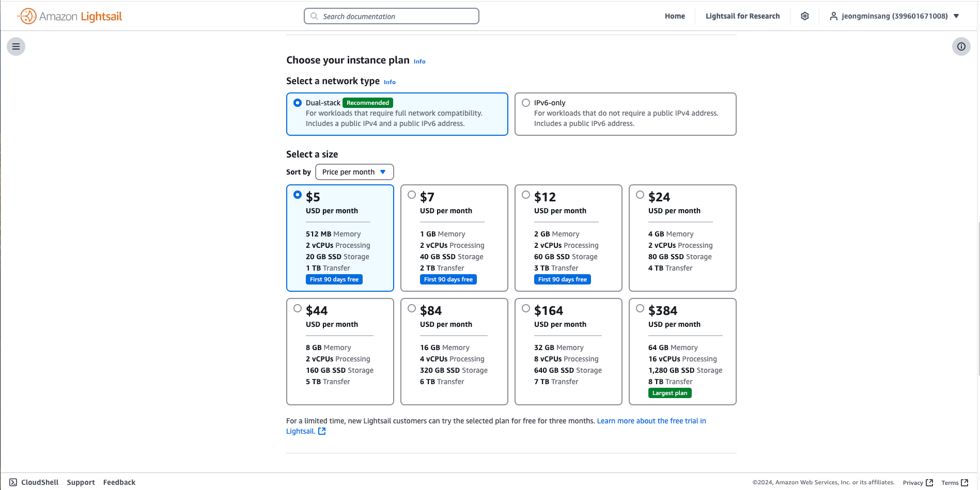Click the Amazon Lightsail logo
Viewport: 980px width, 490px height.
tap(70, 16)
